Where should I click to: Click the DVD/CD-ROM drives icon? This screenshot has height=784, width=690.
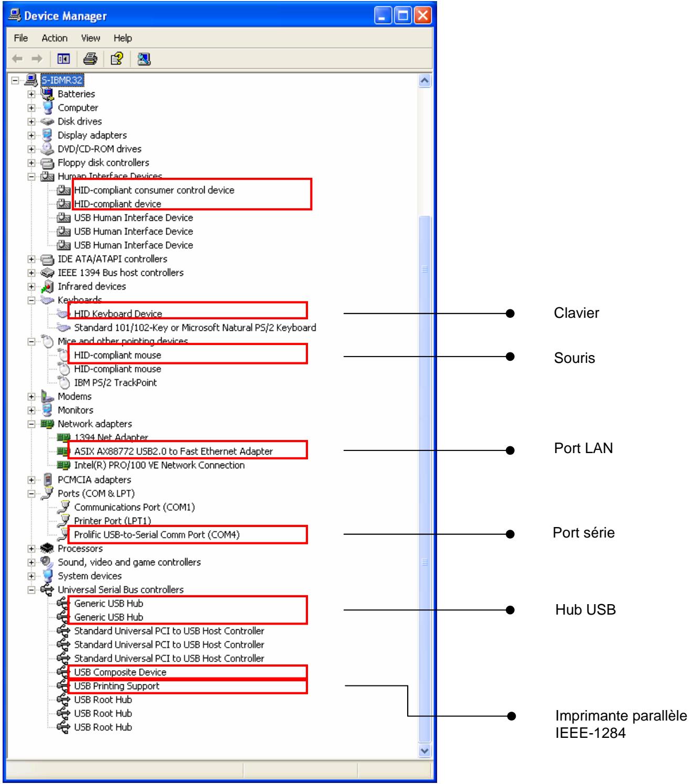pos(48,148)
